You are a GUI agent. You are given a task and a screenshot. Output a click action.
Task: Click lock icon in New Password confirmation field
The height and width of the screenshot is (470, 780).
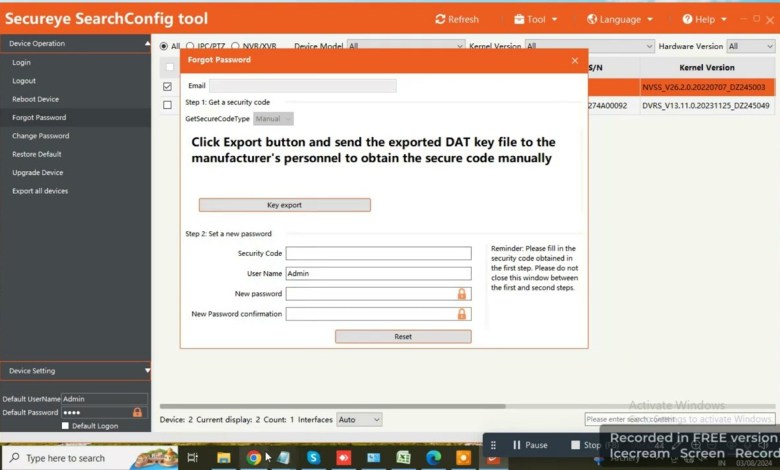coord(462,314)
